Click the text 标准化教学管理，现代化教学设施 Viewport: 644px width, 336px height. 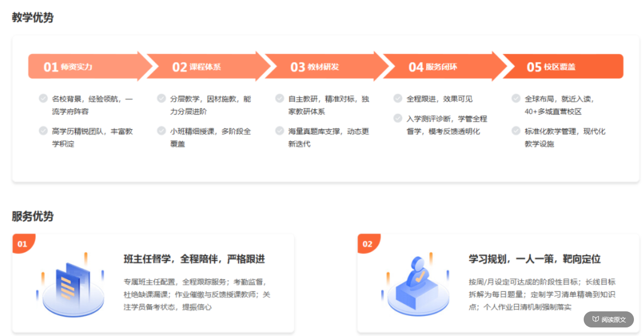point(565,138)
